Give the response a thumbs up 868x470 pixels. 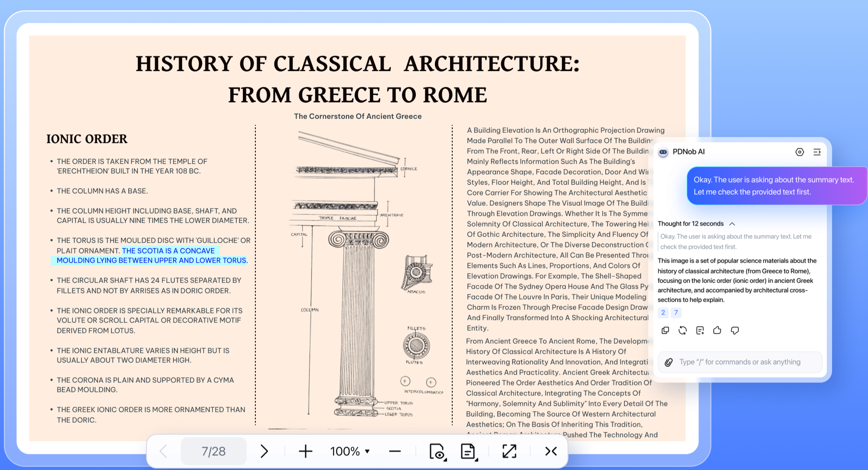point(717,330)
